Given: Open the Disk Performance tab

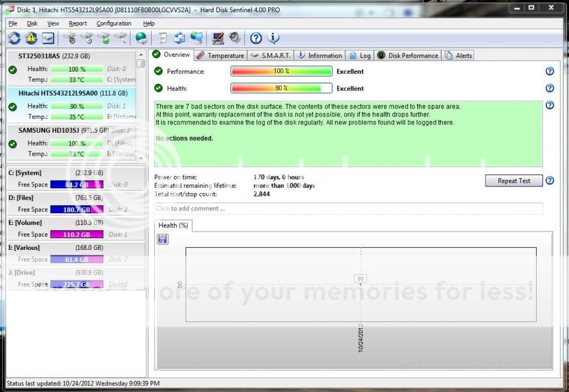Looking at the screenshot, I should pos(408,56).
